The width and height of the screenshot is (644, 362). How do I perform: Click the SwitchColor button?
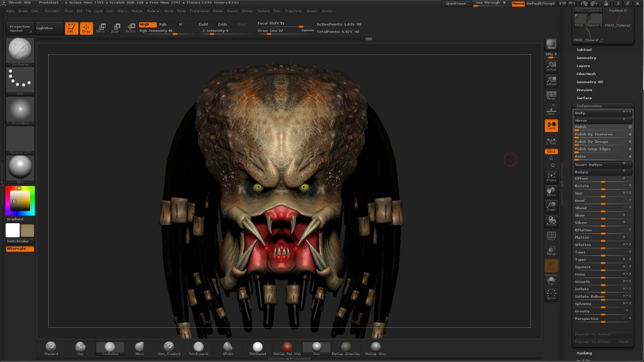[x=20, y=241]
